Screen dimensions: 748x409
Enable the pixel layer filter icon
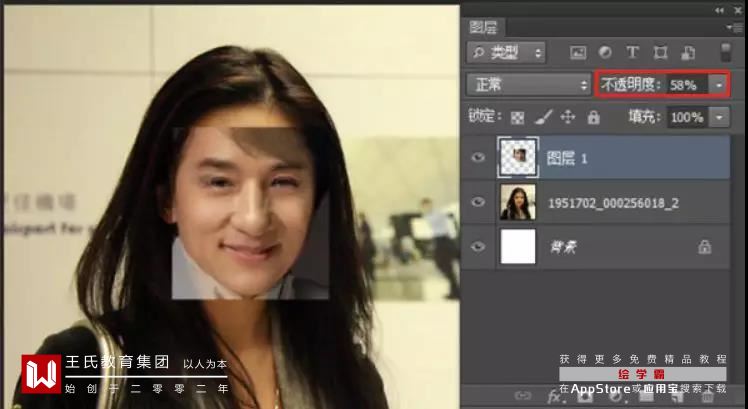click(578, 52)
